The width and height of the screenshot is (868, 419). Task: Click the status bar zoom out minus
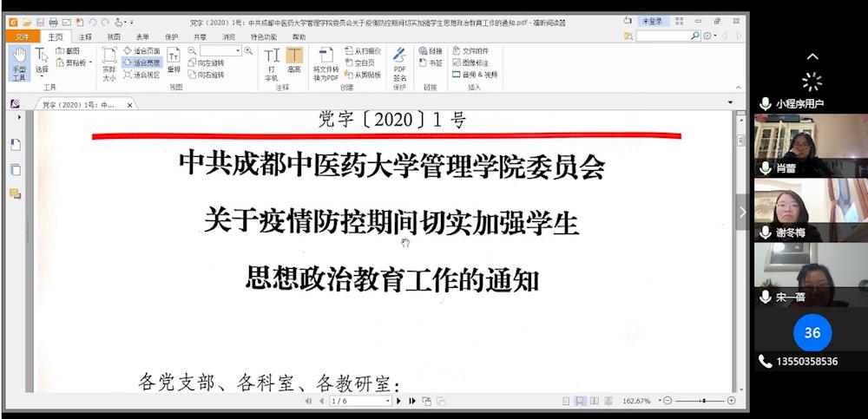[667, 401]
